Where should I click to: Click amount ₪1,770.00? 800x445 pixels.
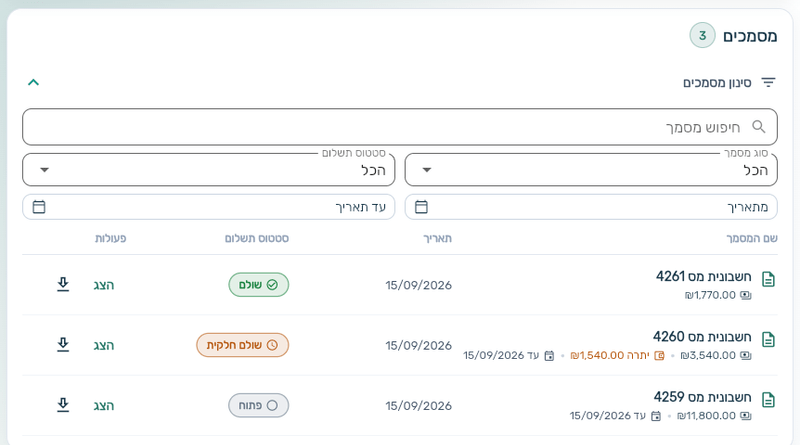pos(710,295)
